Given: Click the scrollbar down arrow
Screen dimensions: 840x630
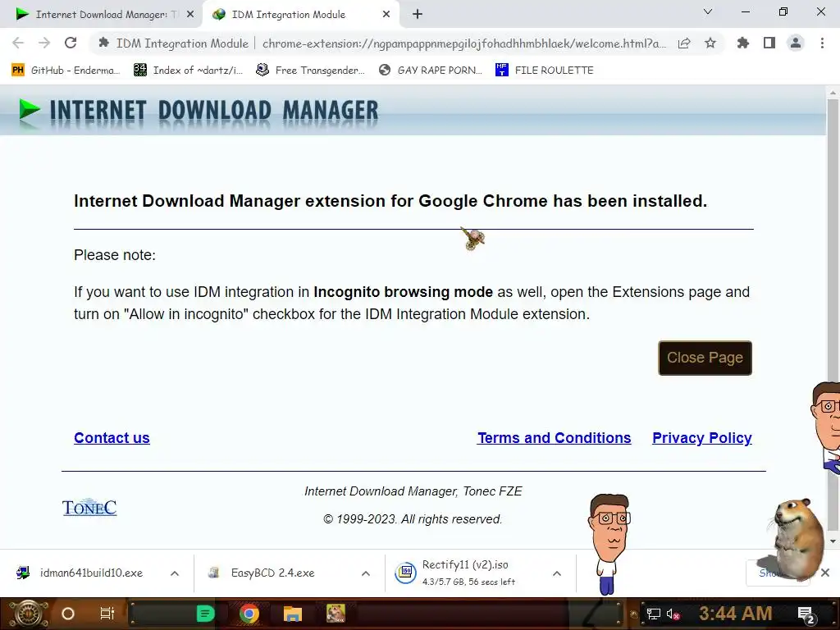Looking at the screenshot, I should (x=833, y=541).
